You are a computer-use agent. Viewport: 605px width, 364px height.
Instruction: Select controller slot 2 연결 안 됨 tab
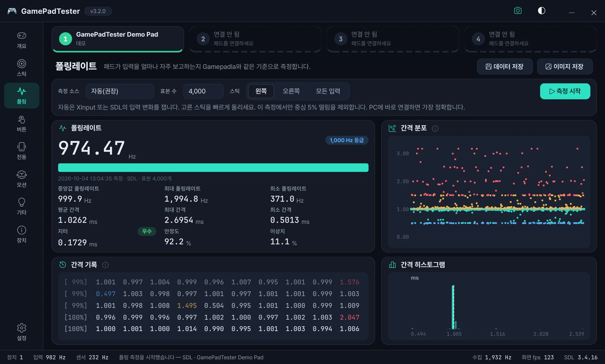(x=255, y=39)
